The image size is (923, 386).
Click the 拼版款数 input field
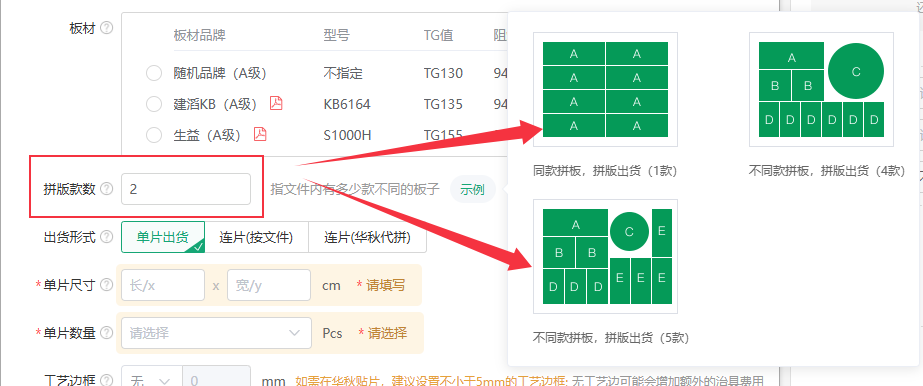click(186, 189)
